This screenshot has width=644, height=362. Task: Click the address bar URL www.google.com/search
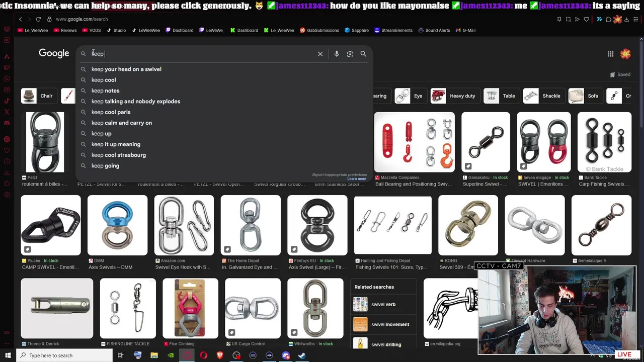pyautogui.click(x=82, y=19)
